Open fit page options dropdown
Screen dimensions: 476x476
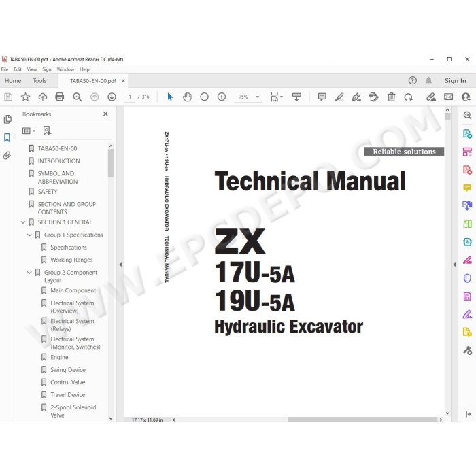pyautogui.click(x=276, y=97)
